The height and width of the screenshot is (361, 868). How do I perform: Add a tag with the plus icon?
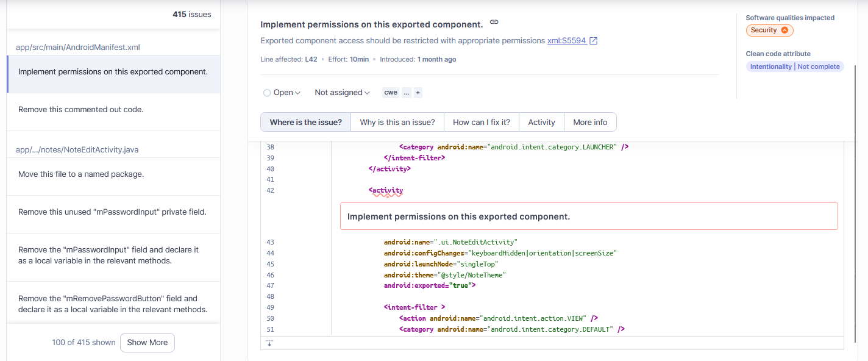click(418, 93)
